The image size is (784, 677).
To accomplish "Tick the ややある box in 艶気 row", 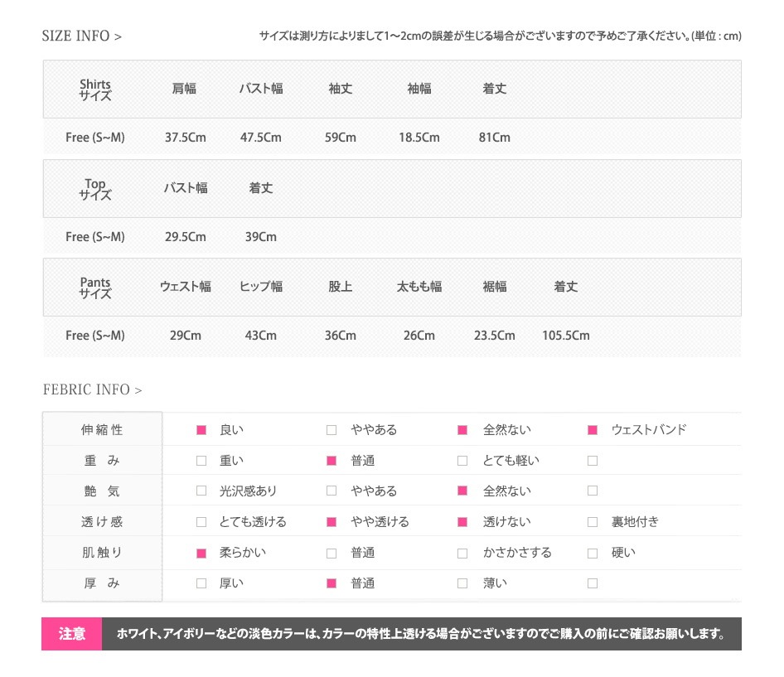I will pos(332,491).
